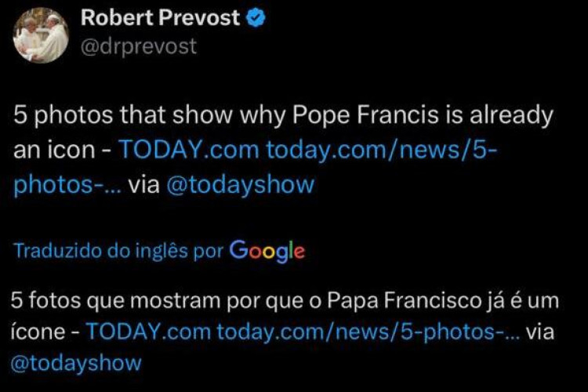Follow today.com/news/5- URL in English tweet
Screen dimensions: 588x392
coord(382,150)
